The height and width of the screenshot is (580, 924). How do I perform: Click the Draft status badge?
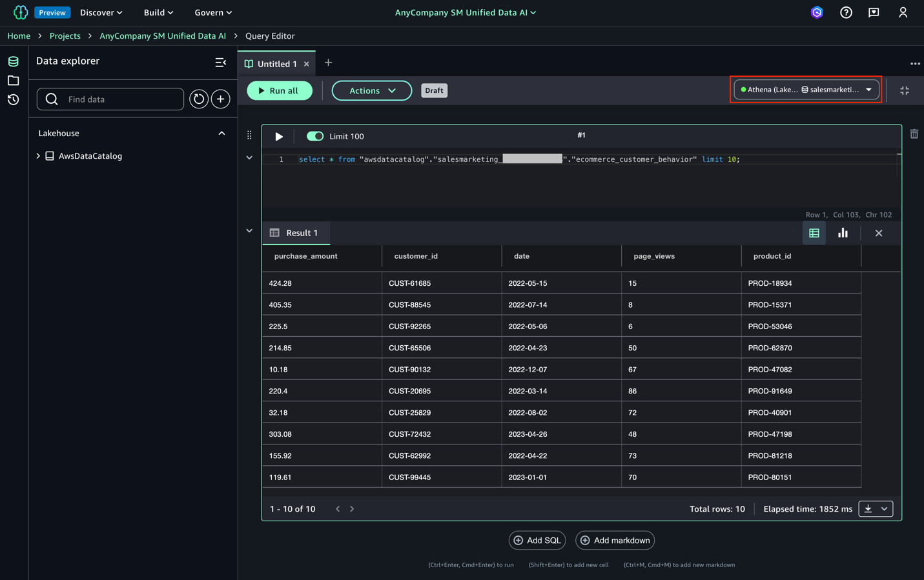pos(434,91)
